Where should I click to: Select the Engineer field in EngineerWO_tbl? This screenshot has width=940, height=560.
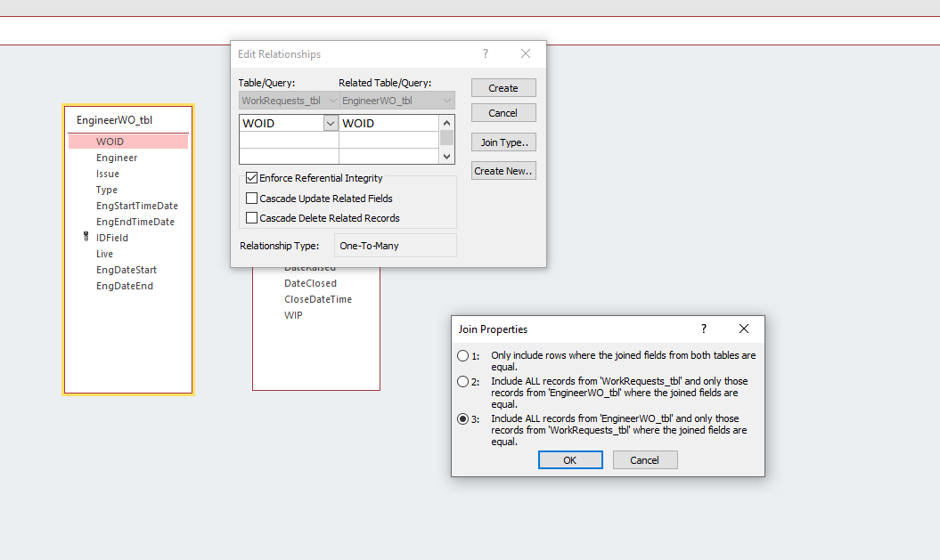117,158
